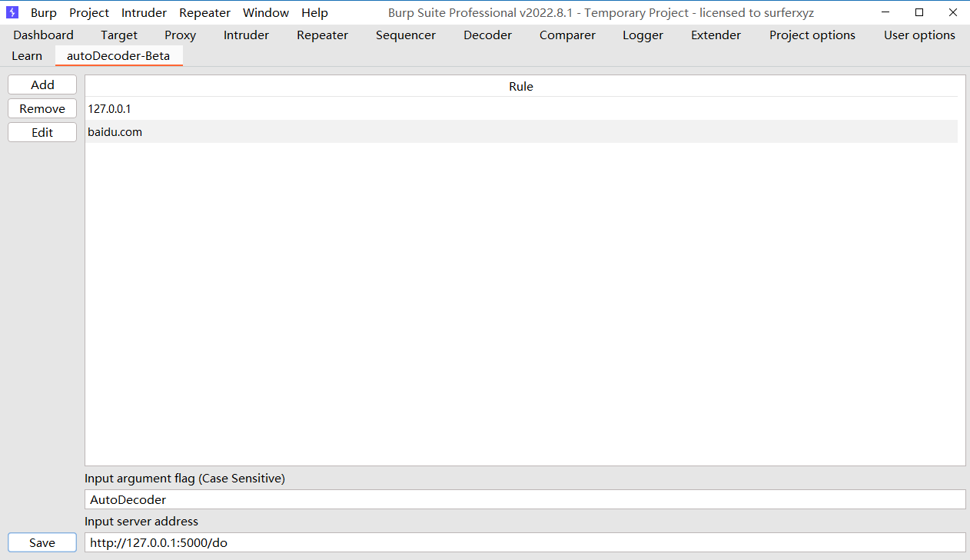This screenshot has height=560, width=970.
Task: Select the autoDecoder-Beta tab
Action: click(x=118, y=56)
